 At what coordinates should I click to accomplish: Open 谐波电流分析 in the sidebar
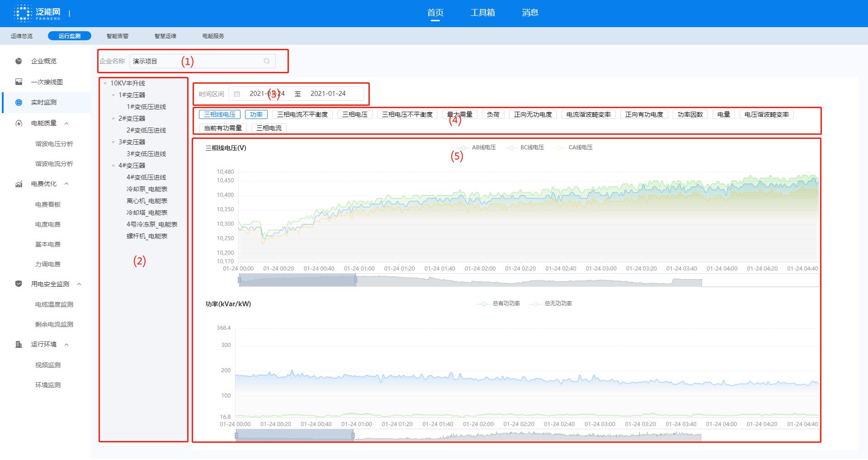54,164
